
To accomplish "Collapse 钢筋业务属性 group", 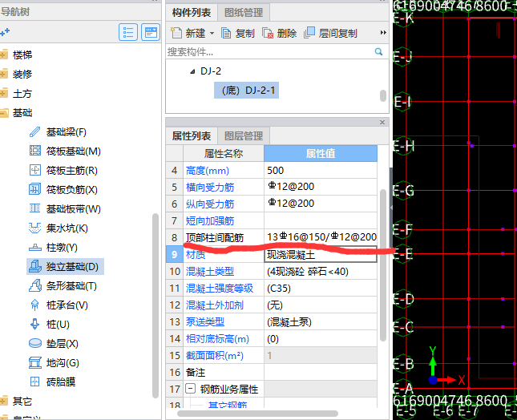I will 190,389.
